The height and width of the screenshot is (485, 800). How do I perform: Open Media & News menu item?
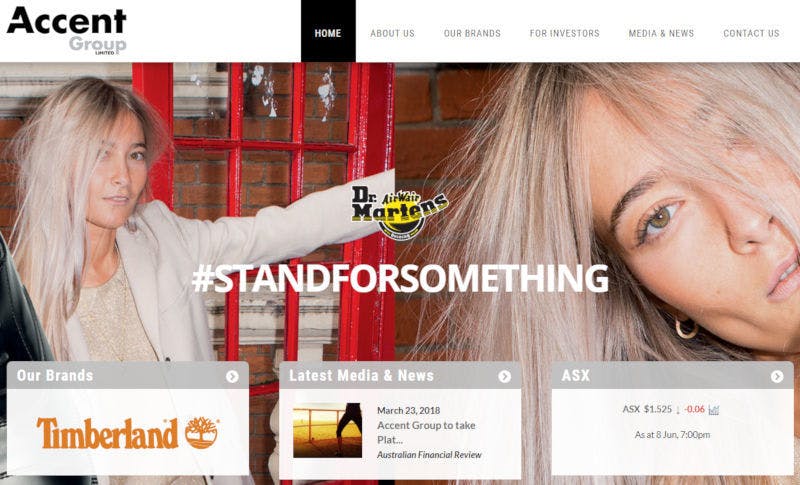(661, 33)
